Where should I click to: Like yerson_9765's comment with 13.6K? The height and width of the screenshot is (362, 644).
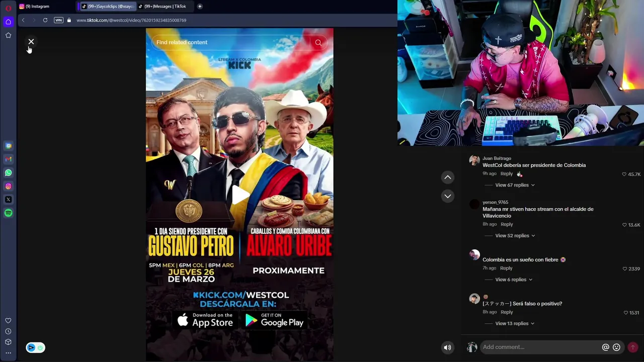click(x=625, y=225)
